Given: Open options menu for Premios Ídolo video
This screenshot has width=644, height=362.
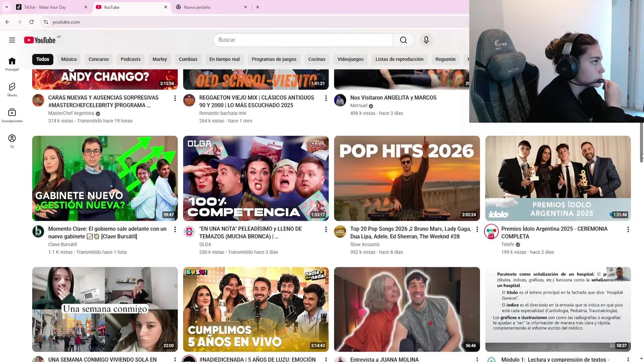Looking at the screenshot, I should click(x=628, y=229).
